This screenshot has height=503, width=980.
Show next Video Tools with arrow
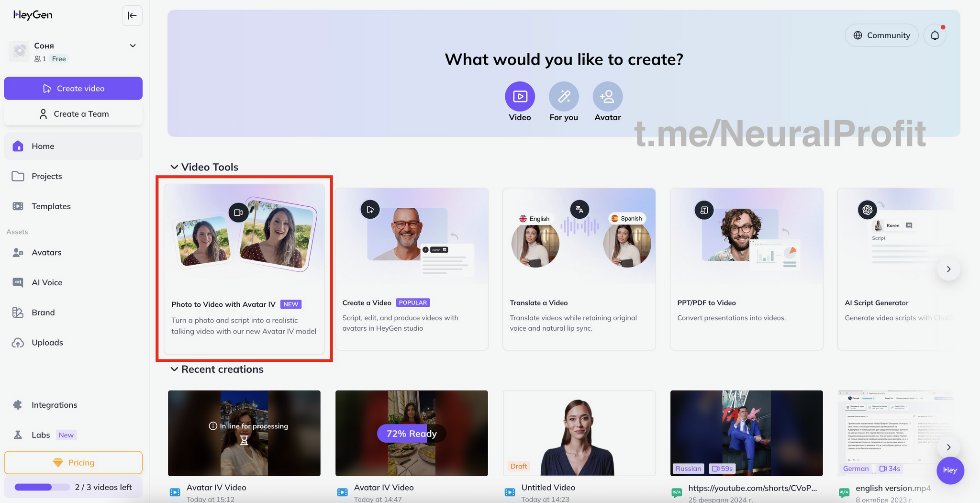pyautogui.click(x=948, y=269)
